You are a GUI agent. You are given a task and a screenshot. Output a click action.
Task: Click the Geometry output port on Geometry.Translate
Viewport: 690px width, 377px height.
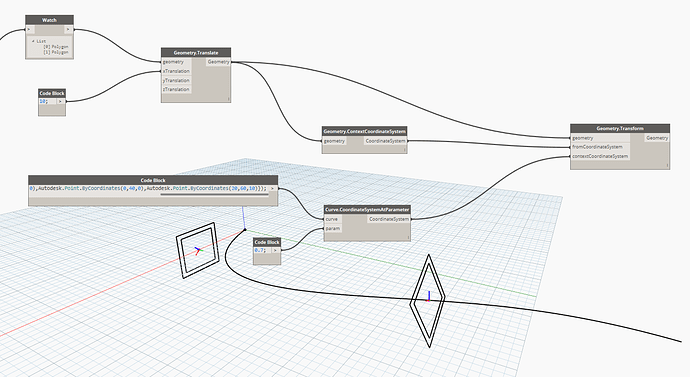coord(218,62)
